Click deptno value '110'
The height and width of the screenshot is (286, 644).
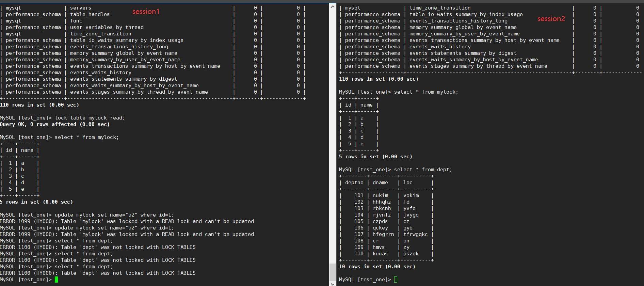(x=359, y=254)
